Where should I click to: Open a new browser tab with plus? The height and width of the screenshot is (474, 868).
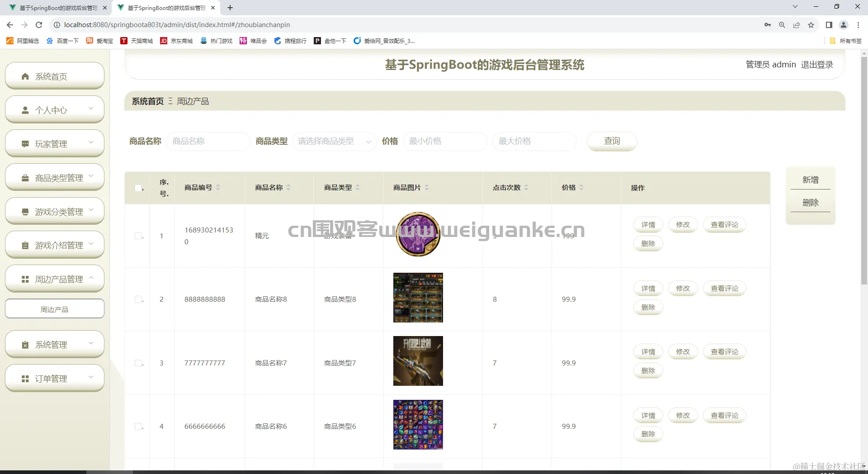click(x=230, y=8)
